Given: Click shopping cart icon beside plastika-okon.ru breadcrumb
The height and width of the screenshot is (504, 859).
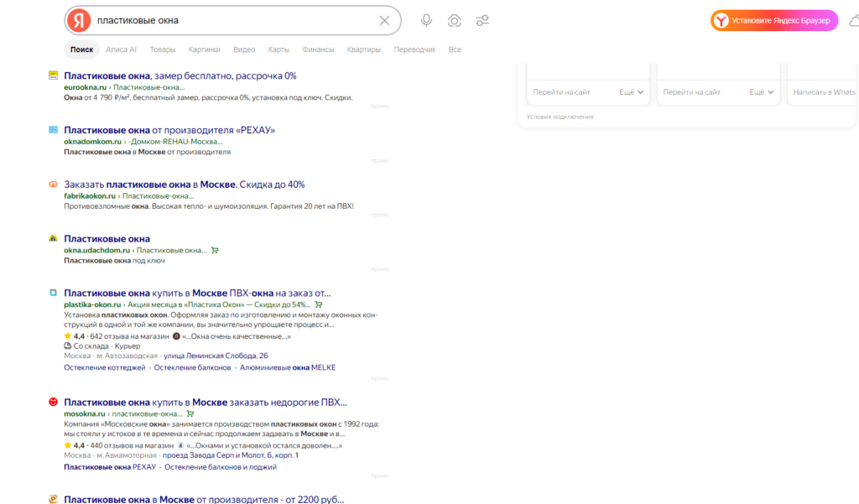Looking at the screenshot, I should pos(319,304).
